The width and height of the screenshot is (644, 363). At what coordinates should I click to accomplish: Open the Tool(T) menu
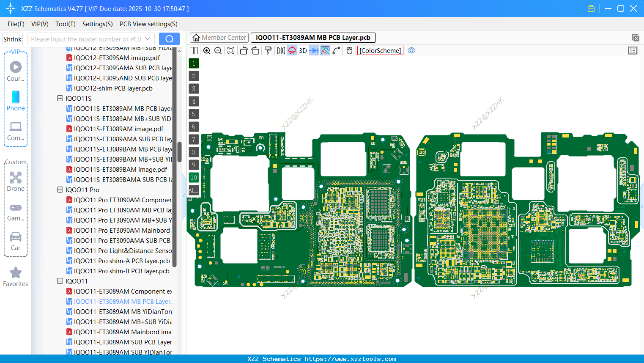point(65,24)
